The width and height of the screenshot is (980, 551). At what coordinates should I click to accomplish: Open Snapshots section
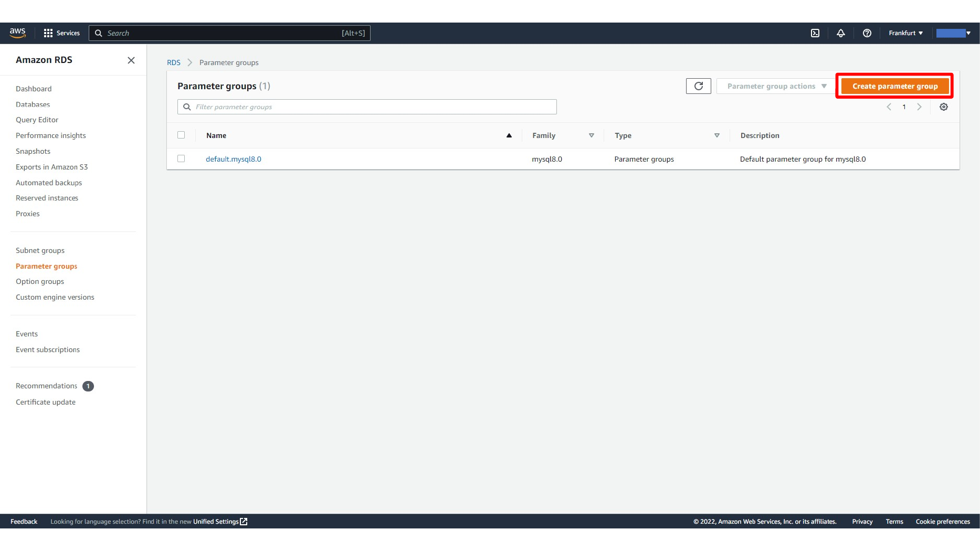pos(33,151)
